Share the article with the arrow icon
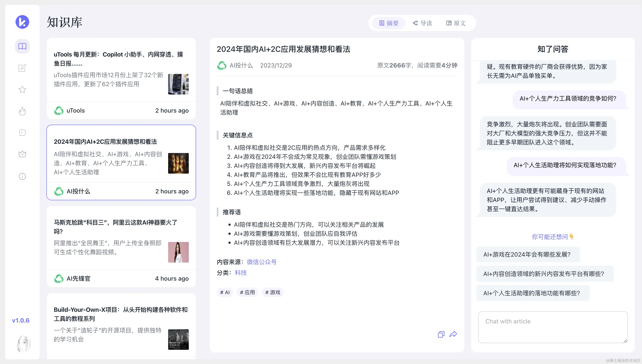Viewport: 642px width, 364px height. tap(453, 334)
